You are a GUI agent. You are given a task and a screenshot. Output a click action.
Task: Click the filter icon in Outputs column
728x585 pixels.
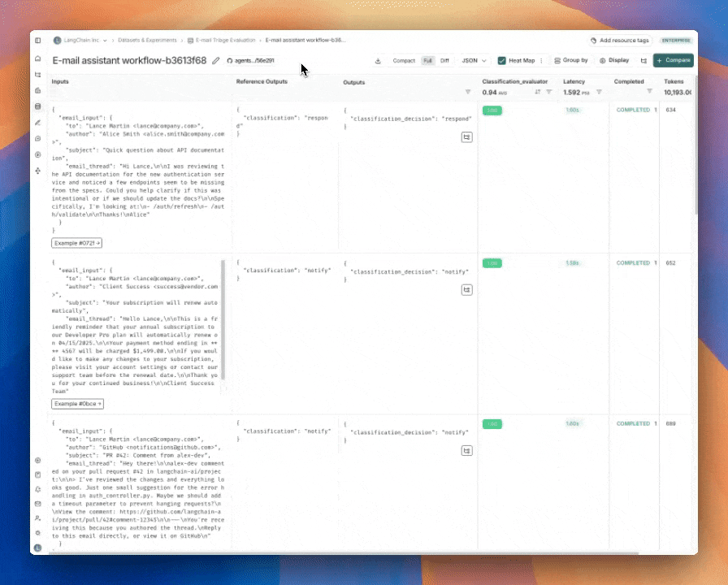(467, 92)
